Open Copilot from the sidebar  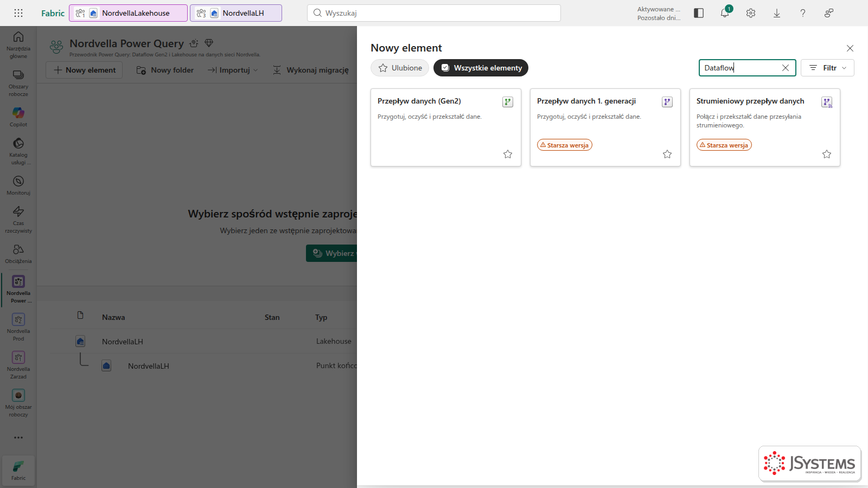pos(18,117)
